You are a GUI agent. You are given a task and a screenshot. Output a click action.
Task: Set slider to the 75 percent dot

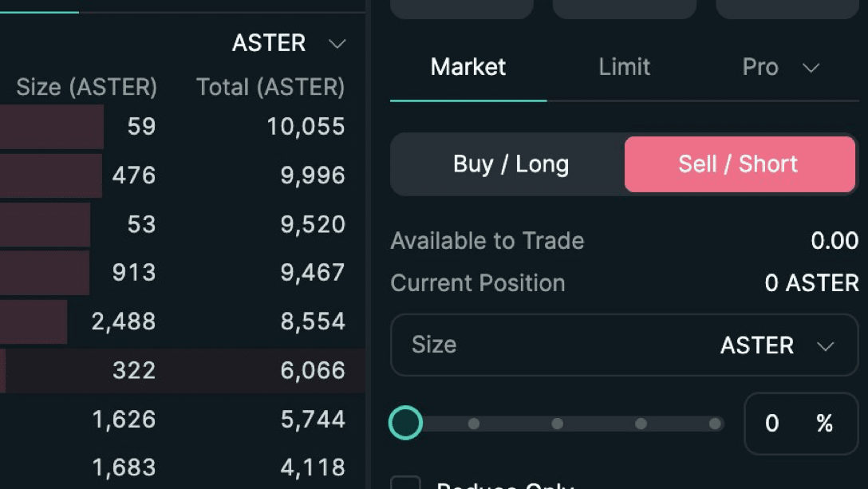tap(641, 424)
